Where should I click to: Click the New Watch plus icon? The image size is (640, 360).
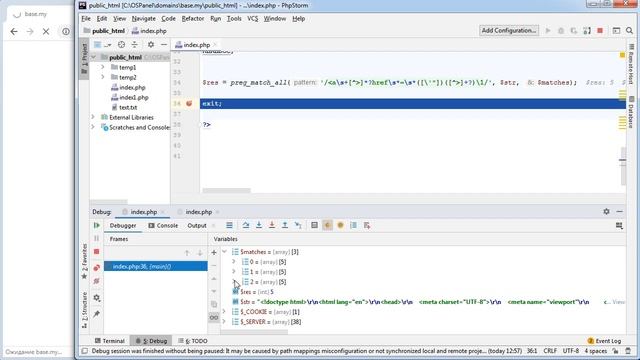click(x=214, y=253)
